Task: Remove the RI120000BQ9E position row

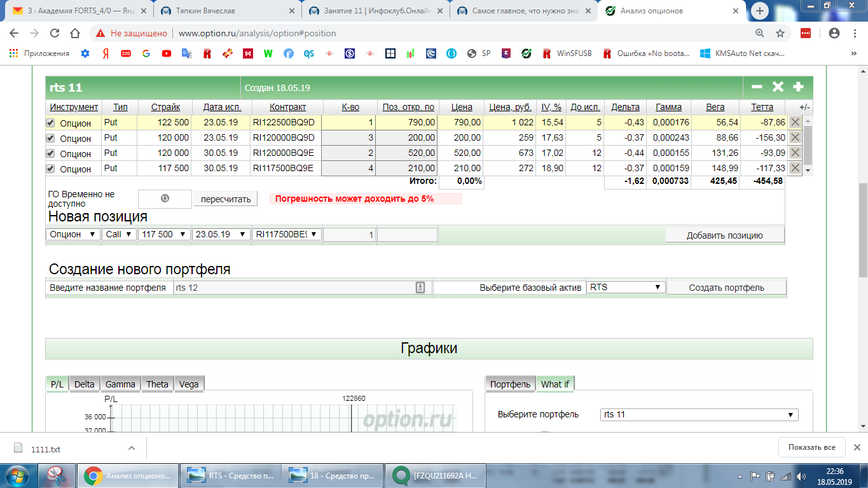Action: coord(795,153)
